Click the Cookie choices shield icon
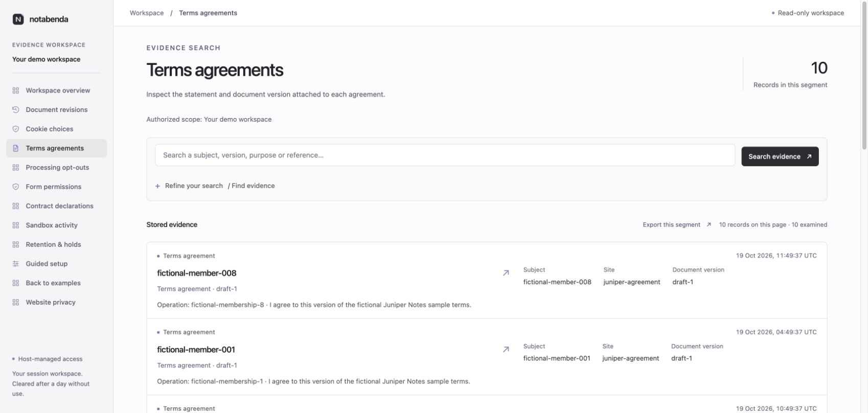The width and height of the screenshot is (868, 413). tap(15, 129)
